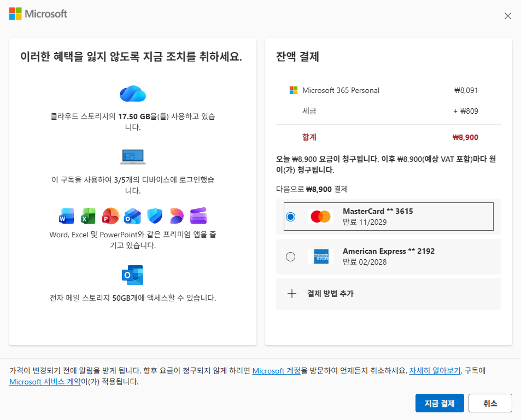Select MasterCard ** 3615 radio button
The height and width of the screenshot is (420, 521).
[290, 217]
